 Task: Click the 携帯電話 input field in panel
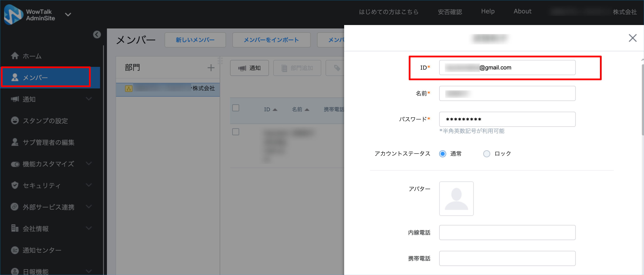507,258
